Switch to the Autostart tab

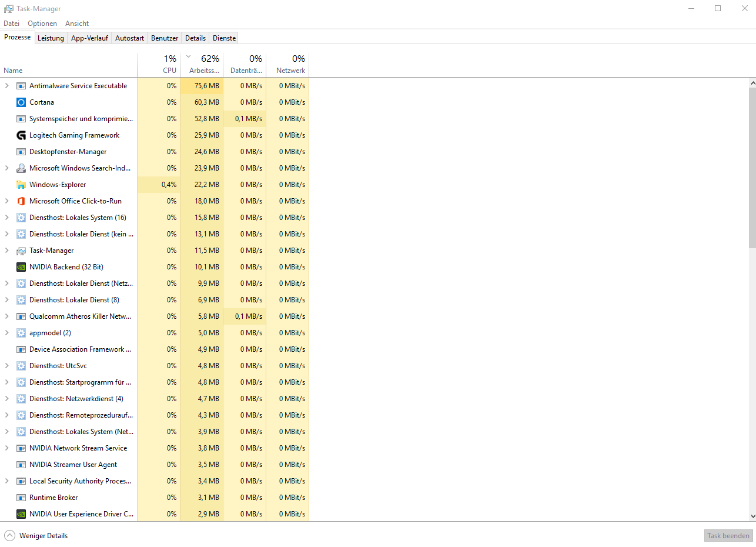tap(129, 38)
